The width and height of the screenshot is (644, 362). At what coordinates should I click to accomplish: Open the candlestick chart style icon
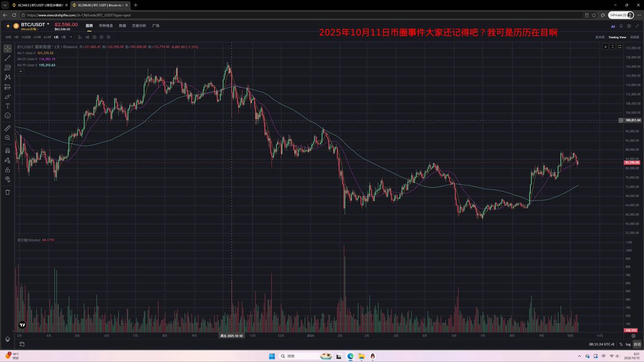pos(87,37)
